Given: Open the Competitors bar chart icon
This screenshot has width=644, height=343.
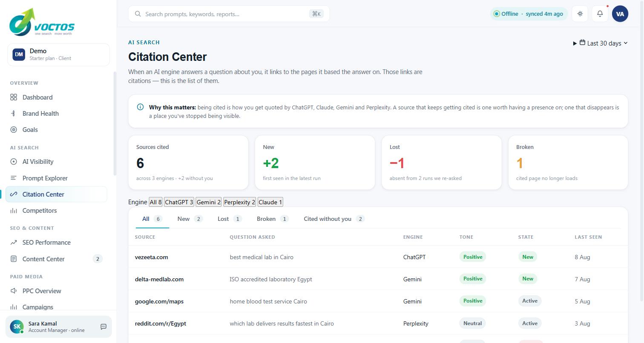Looking at the screenshot, I should click(14, 211).
